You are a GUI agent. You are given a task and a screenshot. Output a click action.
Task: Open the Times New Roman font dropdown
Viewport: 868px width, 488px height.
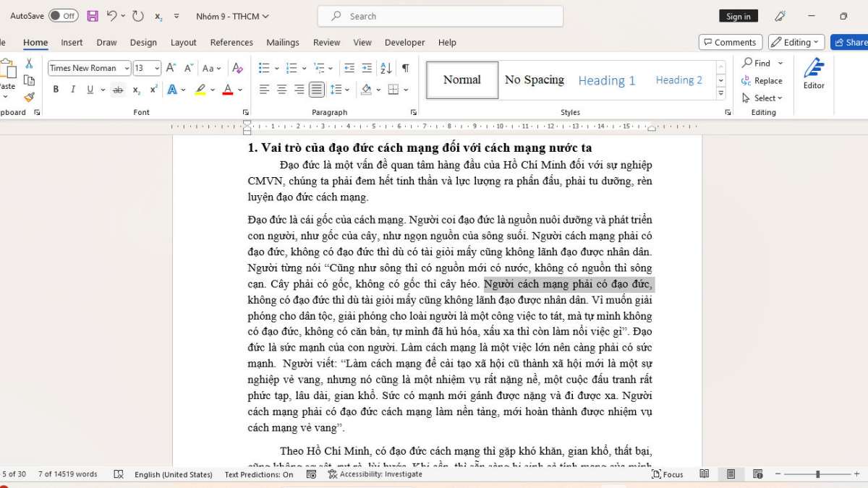(128, 67)
